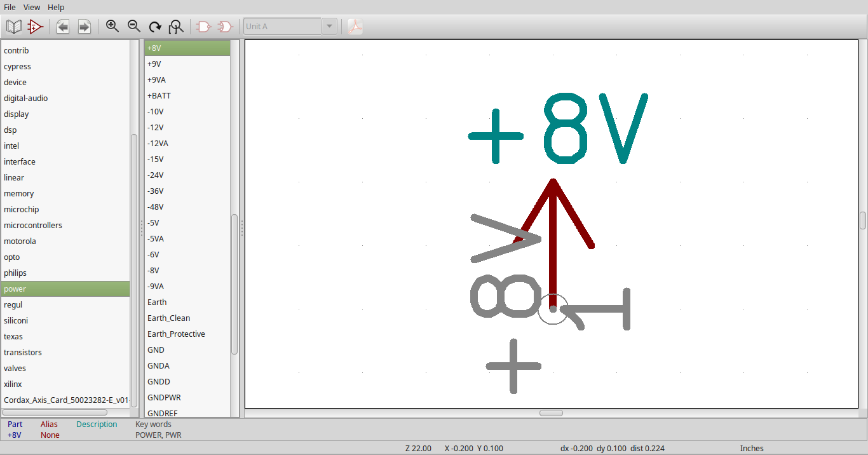Select the siliconi library
The width and height of the screenshot is (868, 455).
(65, 320)
